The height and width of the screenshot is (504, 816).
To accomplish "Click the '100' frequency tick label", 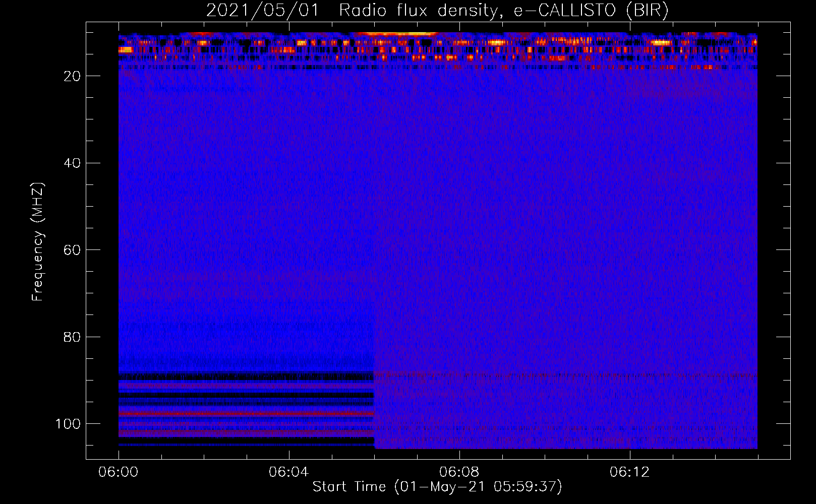I will click(x=68, y=424).
